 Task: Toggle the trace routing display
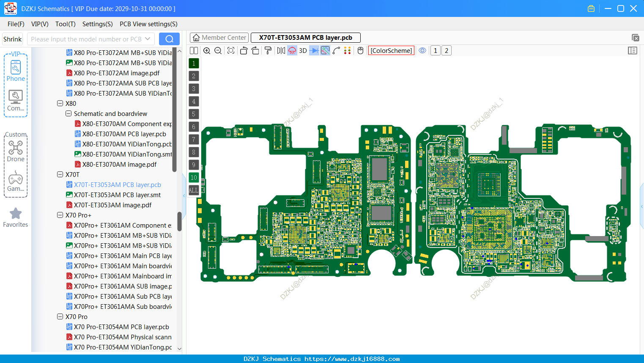325,51
